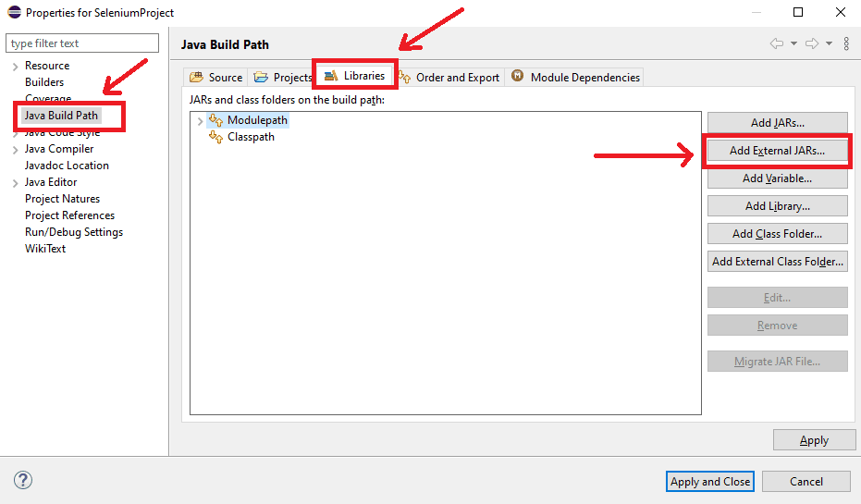Open the Order and Export tab

[x=449, y=78]
